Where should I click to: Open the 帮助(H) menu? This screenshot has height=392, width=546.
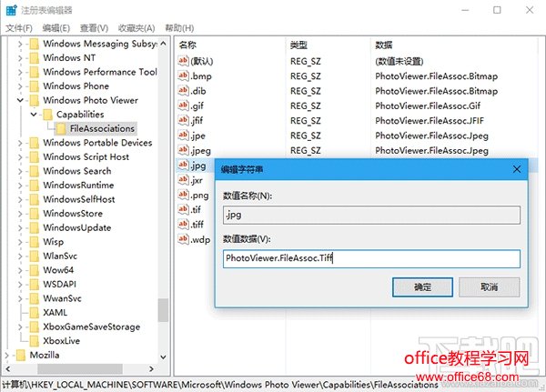pos(179,28)
